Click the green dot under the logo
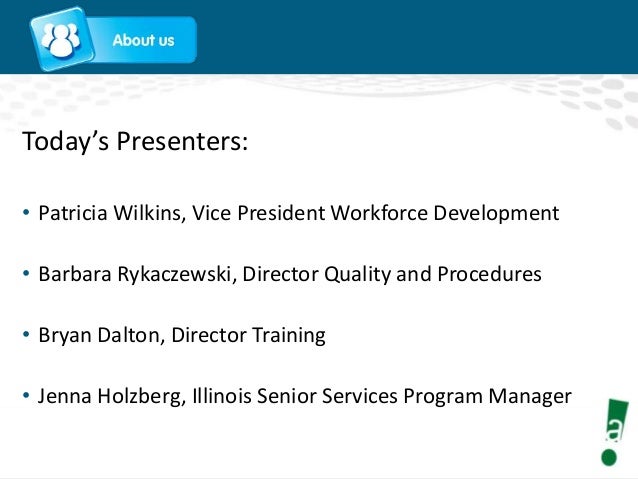 (609, 457)
